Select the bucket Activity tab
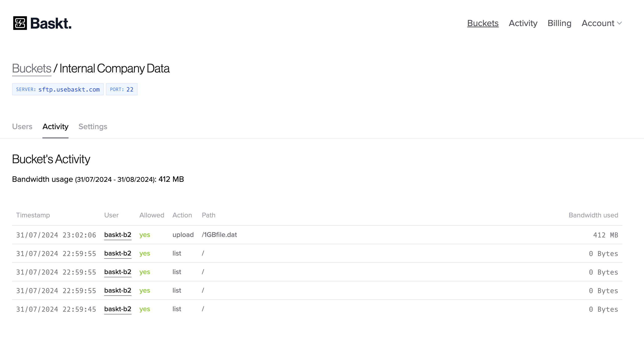This screenshot has width=644, height=337. point(55,127)
